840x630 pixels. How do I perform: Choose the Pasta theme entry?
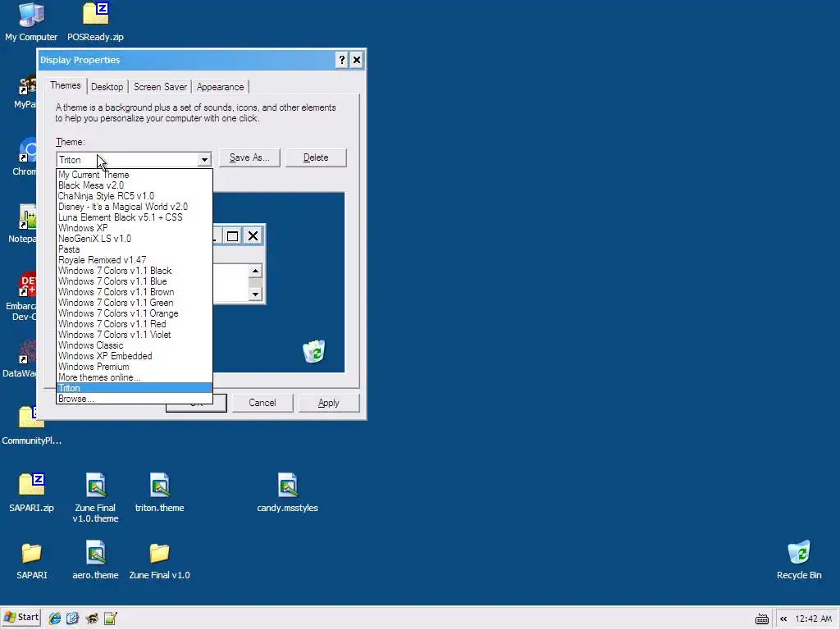click(134, 249)
